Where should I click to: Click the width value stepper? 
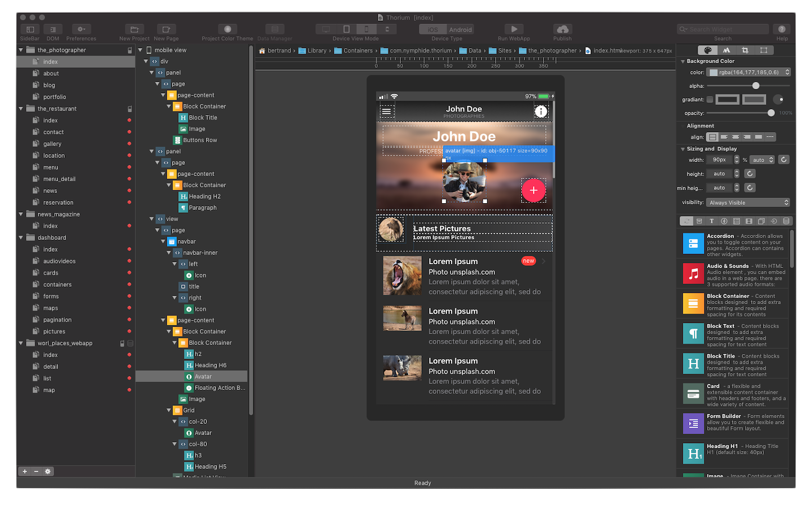click(736, 160)
